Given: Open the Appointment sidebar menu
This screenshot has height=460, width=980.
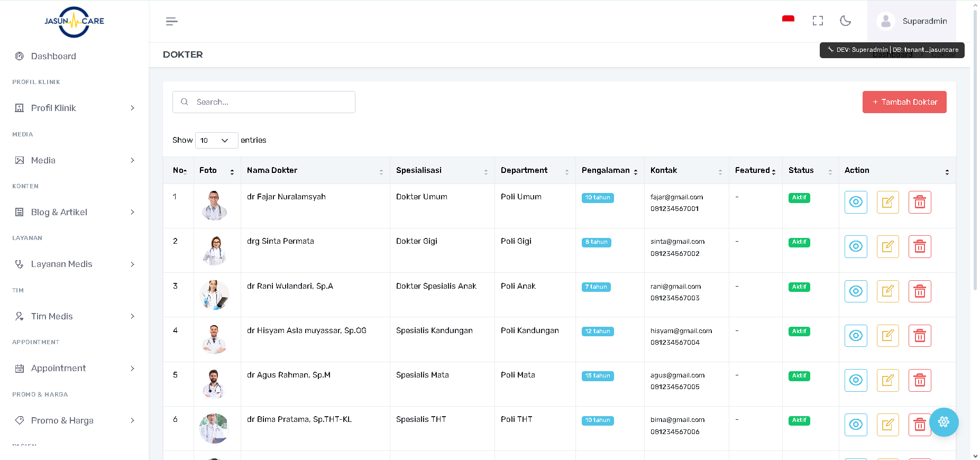Looking at the screenshot, I should point(74,368).
